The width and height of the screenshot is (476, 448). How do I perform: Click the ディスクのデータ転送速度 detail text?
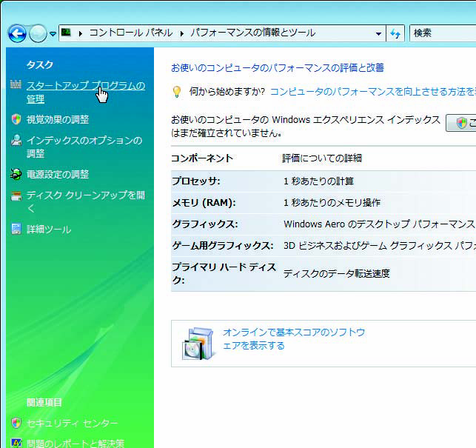337,273
